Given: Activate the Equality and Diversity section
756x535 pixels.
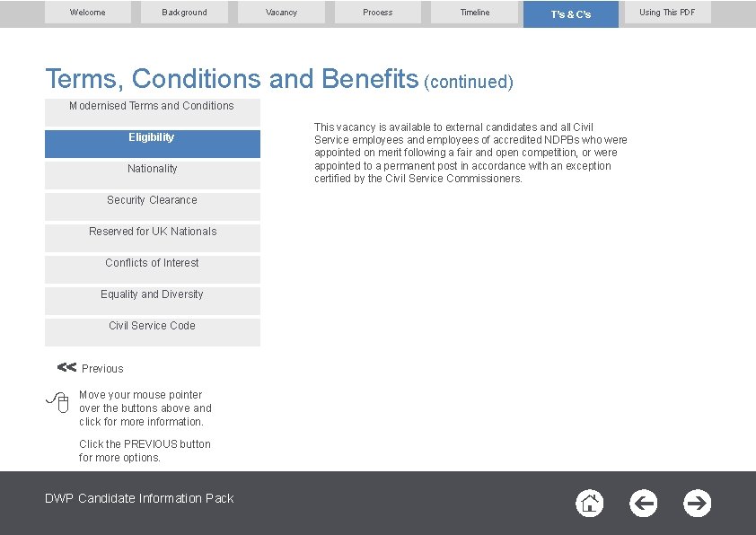Looking at the screenshot, I should tap(152, 301).
